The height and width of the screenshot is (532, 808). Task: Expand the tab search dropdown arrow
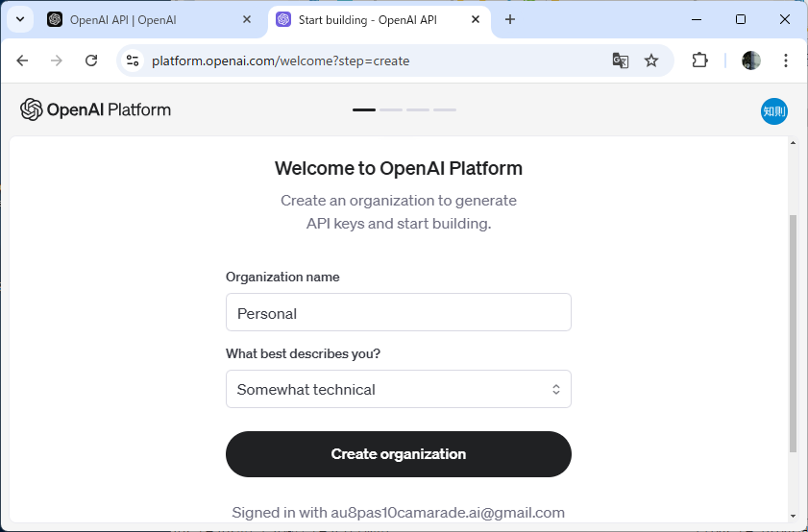[x=20, y=19]
